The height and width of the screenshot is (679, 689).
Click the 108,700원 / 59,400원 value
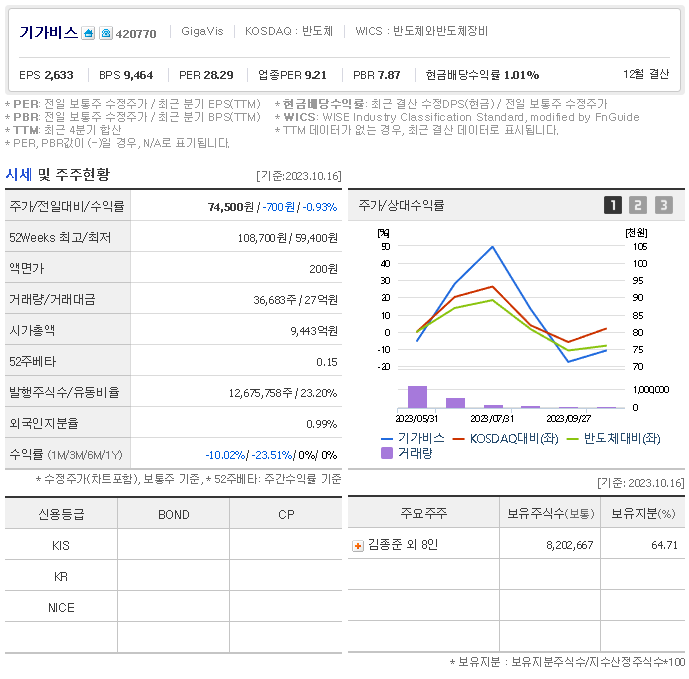[x=287, y=238]
